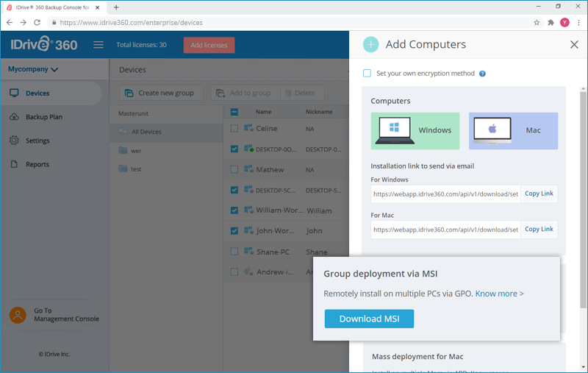This screenshot has height=373, width=588.
Task: Click the Nickname column header
Action: (x=319, y=112)
